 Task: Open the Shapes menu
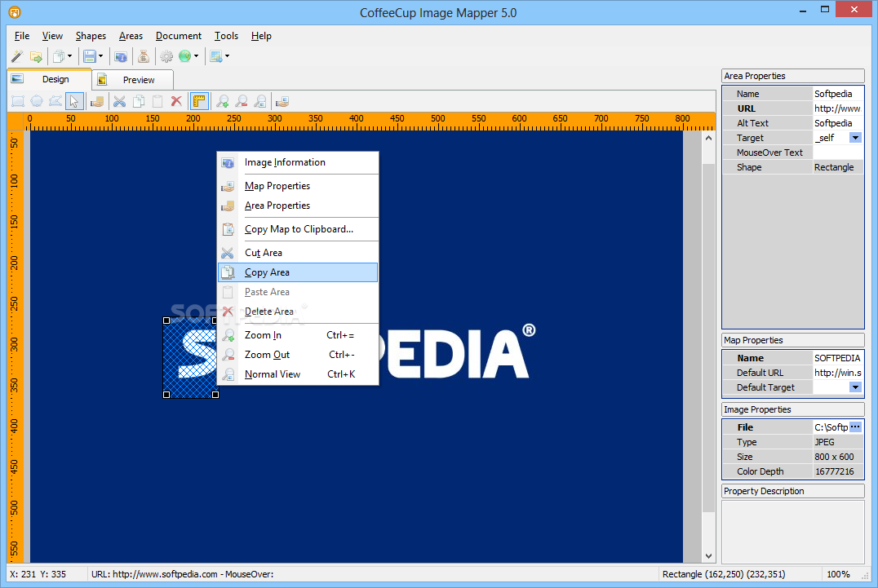pyautogui.click(x=91, y=36)
